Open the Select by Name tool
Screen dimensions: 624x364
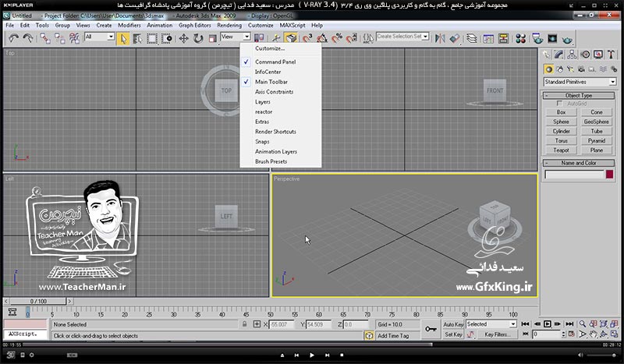[x=137, y=38]
